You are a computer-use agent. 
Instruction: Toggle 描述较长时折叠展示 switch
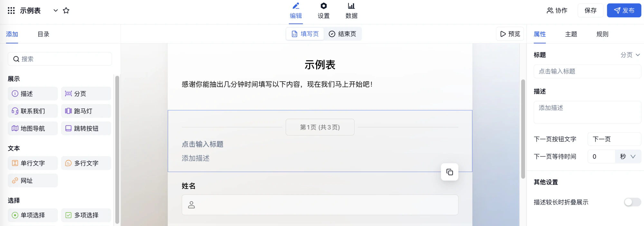(x=632, y=202)
